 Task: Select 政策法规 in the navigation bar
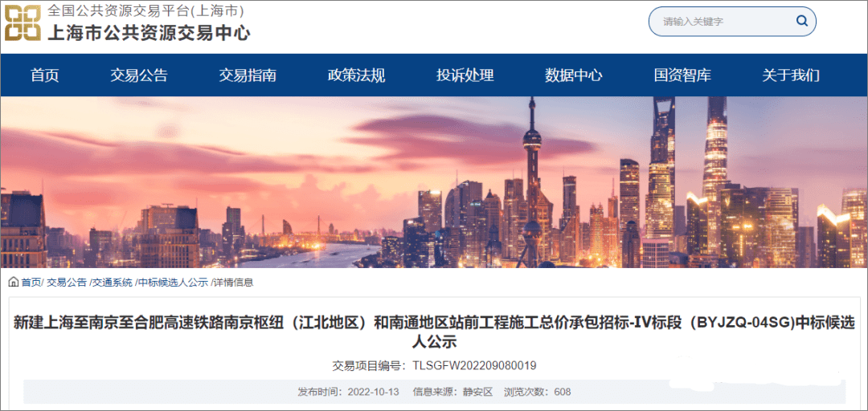tap(357, 75)
